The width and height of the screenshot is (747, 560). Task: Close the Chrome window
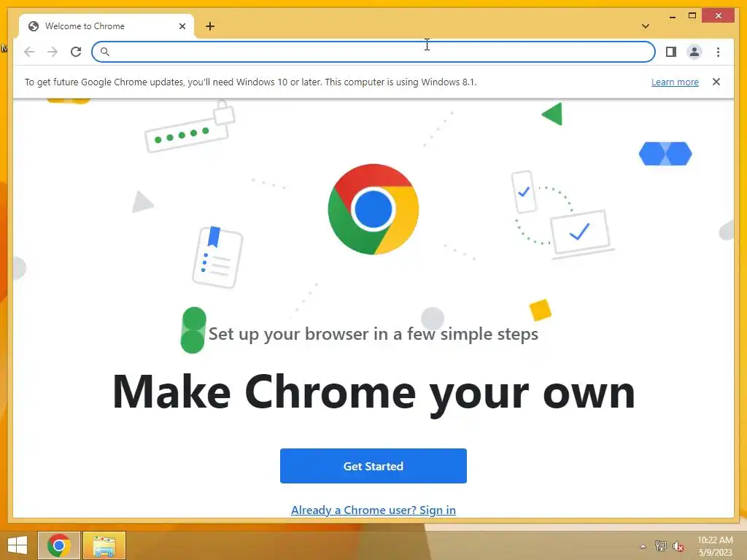(719, 16)
